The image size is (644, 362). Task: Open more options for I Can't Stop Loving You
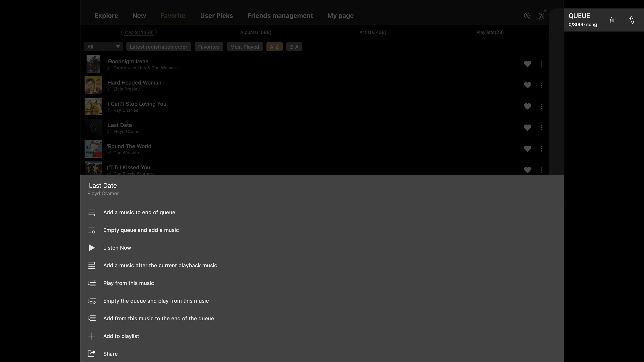pyautogui.click(x=542, y=107)
